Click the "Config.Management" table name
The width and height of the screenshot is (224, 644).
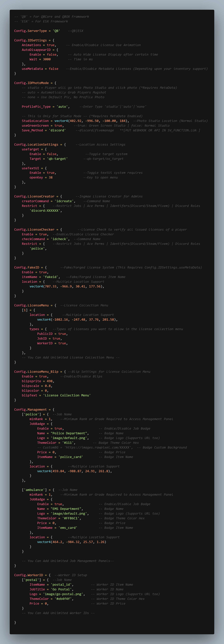31,410
